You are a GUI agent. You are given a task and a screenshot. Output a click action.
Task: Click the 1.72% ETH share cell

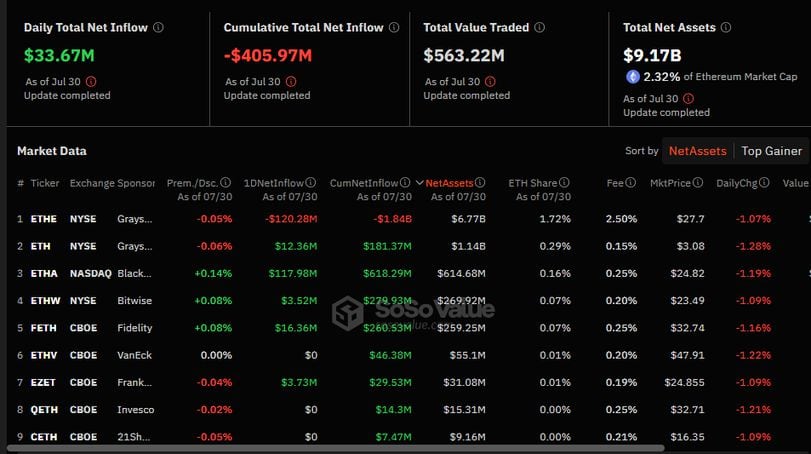555,219
